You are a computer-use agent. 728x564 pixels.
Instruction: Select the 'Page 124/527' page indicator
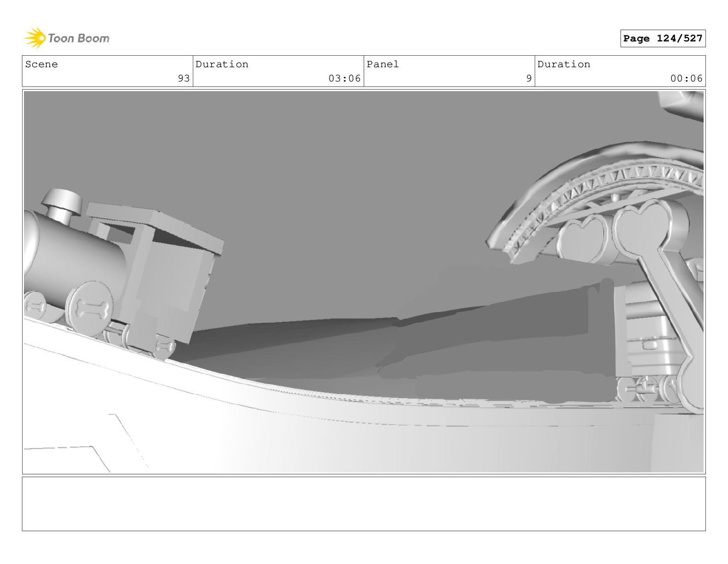663,39
